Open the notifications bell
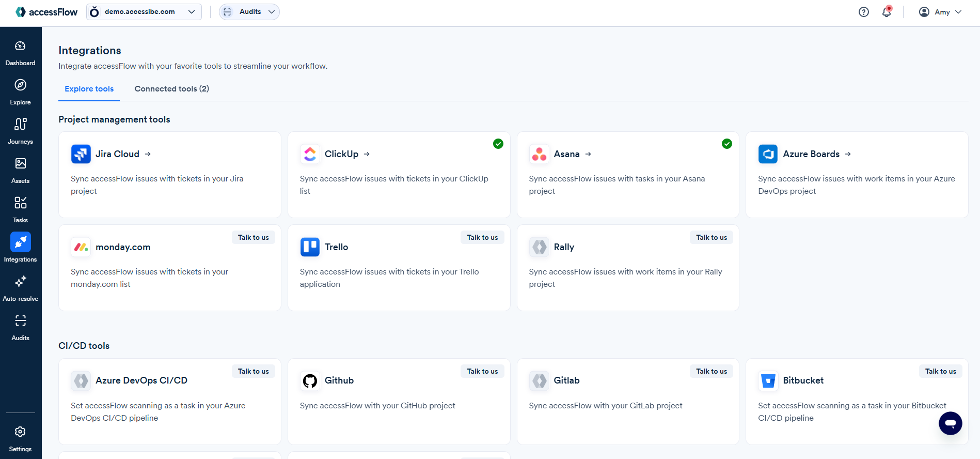The width and height of the screenshot is (980, 459). pyautogui.click(x=887, y=11)
